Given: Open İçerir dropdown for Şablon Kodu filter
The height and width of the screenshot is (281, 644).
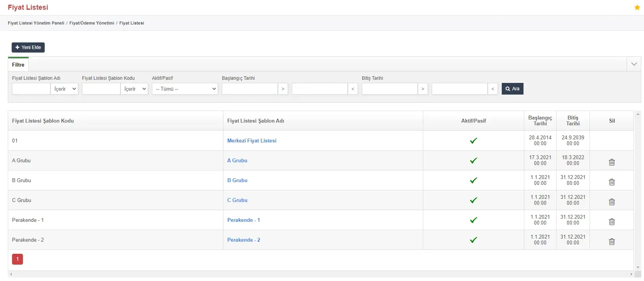Looking at the screenshot, I should (x=134, y=89).
